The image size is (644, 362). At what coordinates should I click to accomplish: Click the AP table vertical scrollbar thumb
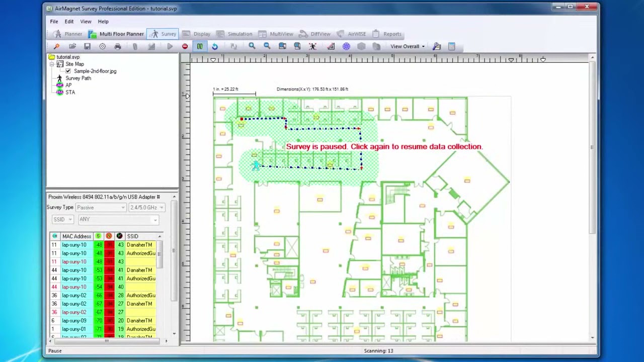(x=159, y=255)
